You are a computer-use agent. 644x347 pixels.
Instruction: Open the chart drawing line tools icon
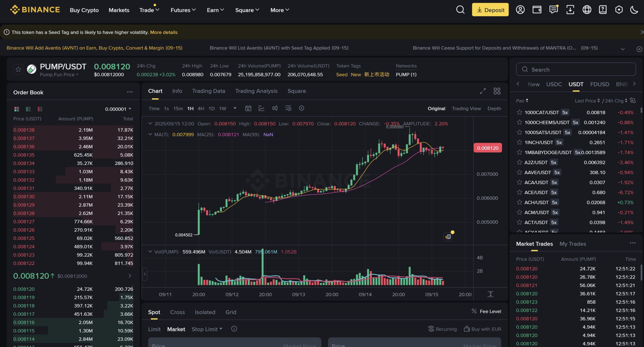click(x=262, y=108)
